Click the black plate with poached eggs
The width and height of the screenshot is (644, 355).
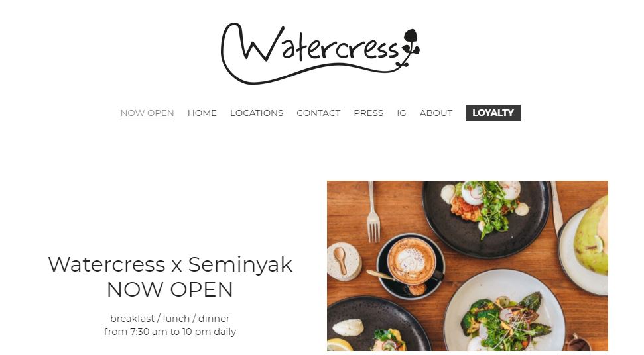click(x=486, y=217)
